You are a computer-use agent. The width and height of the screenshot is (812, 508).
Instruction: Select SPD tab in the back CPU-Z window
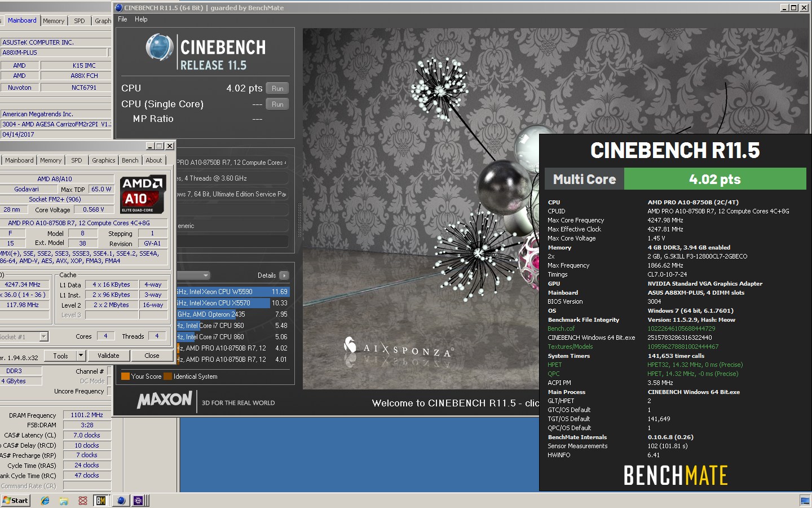80,21
